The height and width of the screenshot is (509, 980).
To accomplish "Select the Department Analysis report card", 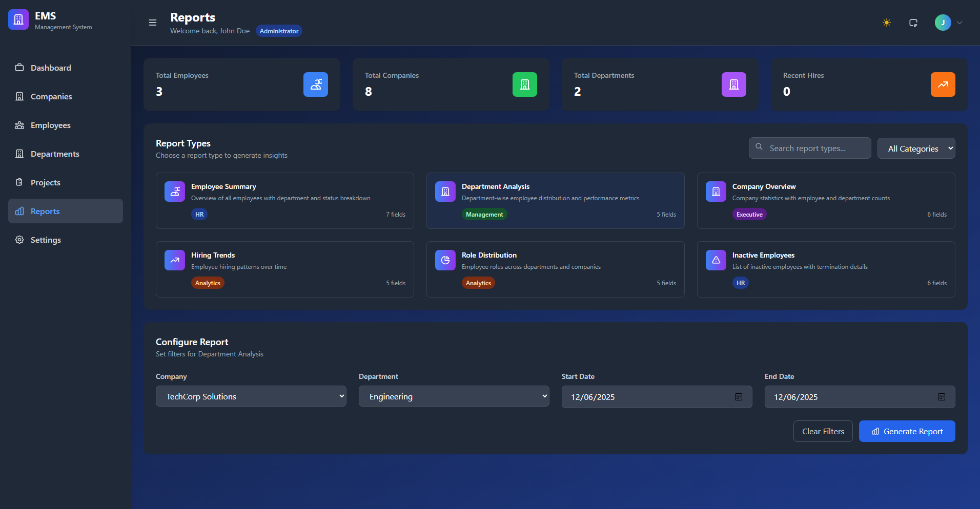I will pyautogui.click(x=555, y=200).
